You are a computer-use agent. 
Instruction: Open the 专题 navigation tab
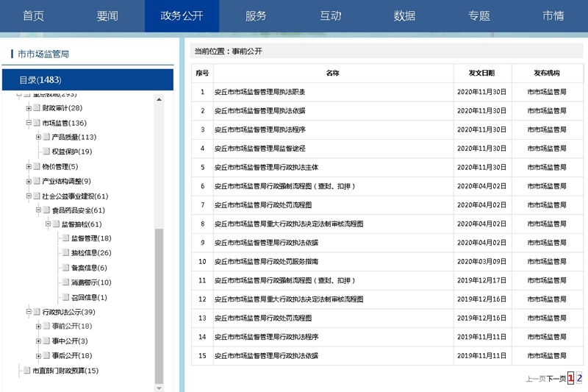tap(479, 15)
